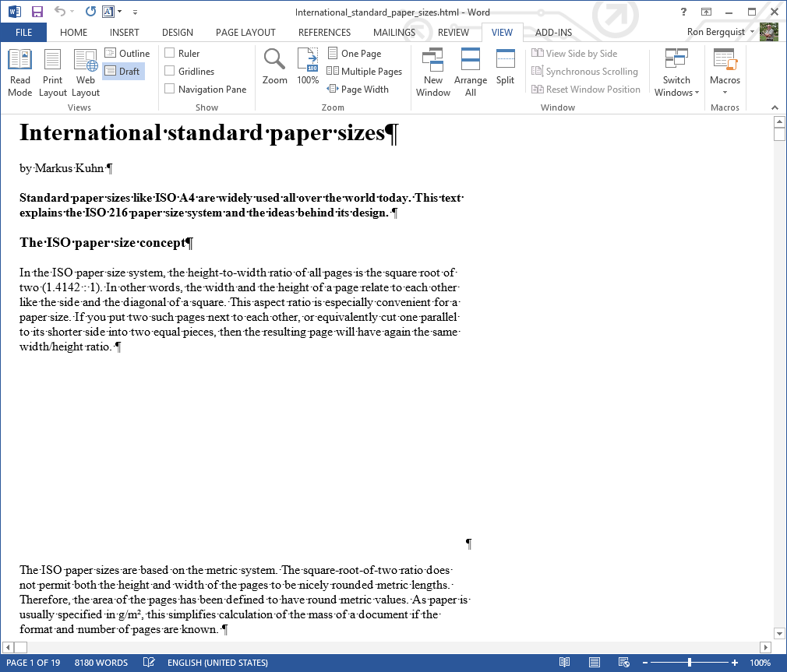The width and height of the screenshot is (787, 672).
Task: Choose Multiple Pages zoom option
Action: (364, 71)
